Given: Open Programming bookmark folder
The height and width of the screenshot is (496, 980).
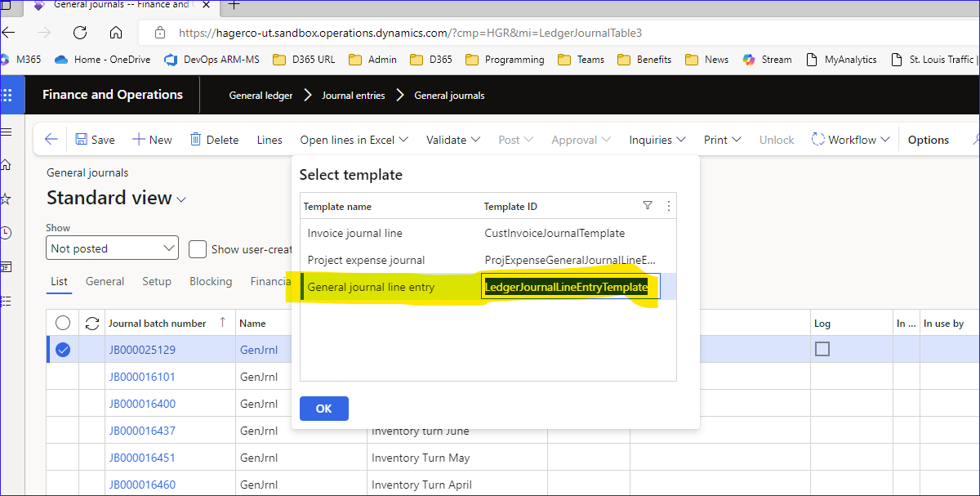Looking at the screenshot, I should click(505, 60).
